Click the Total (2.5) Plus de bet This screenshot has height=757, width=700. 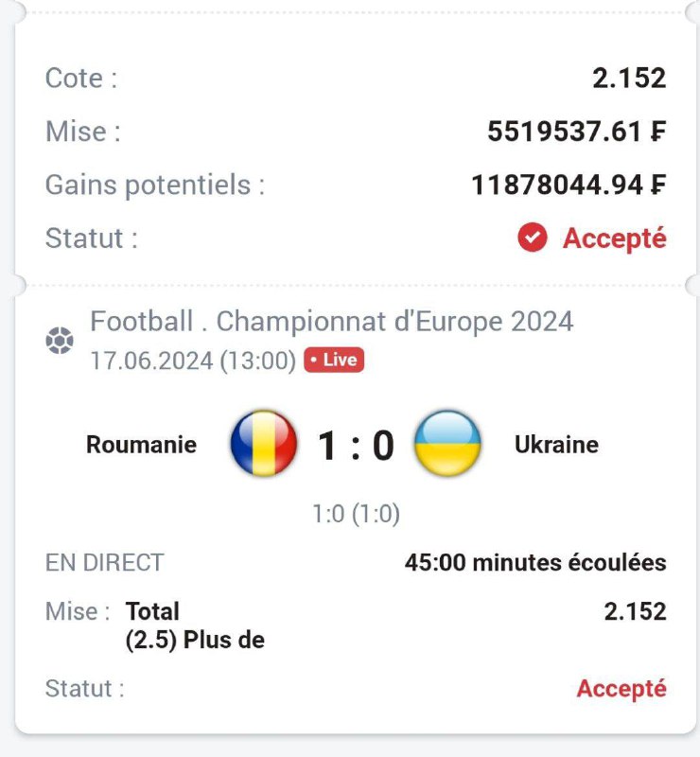pos(195,625)
